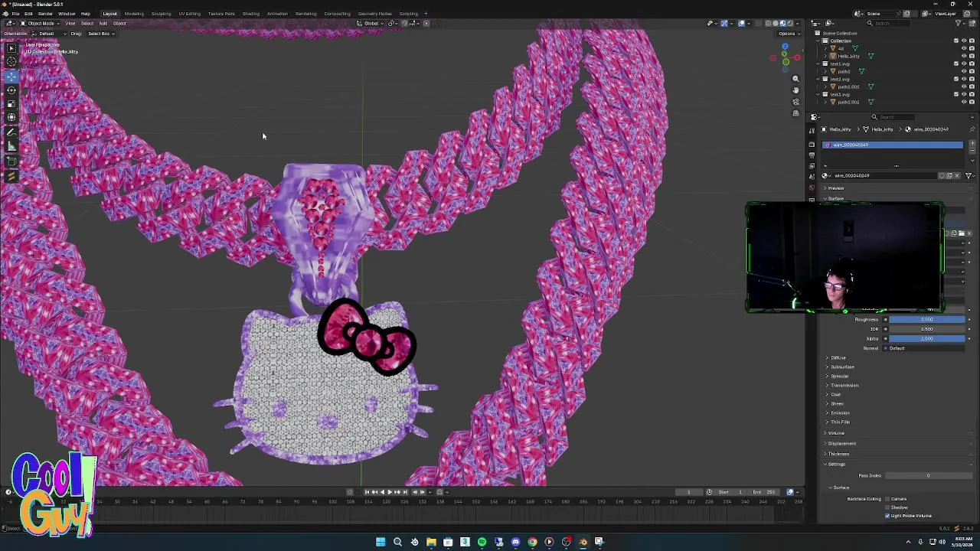Open the File menu

tap(15, 14)
